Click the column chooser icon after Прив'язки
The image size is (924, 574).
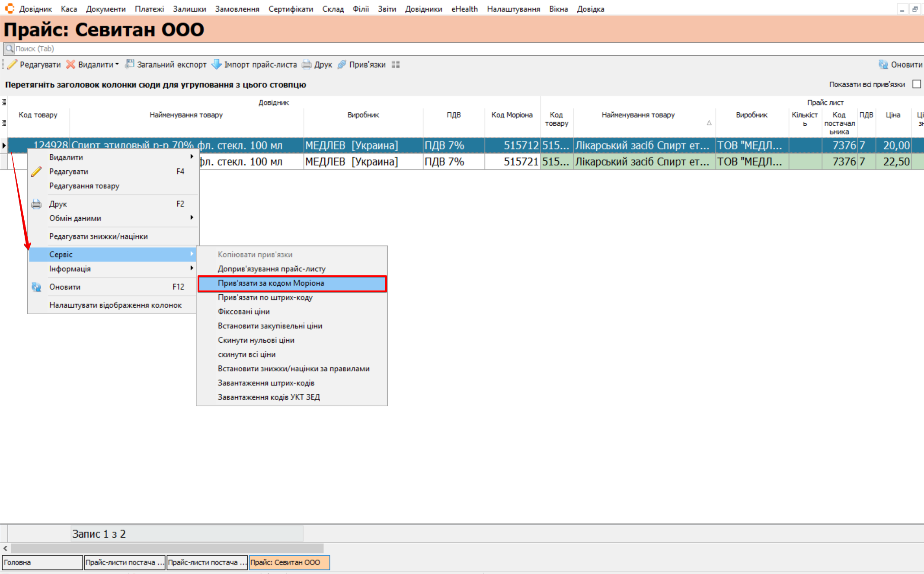click(396, 64)
